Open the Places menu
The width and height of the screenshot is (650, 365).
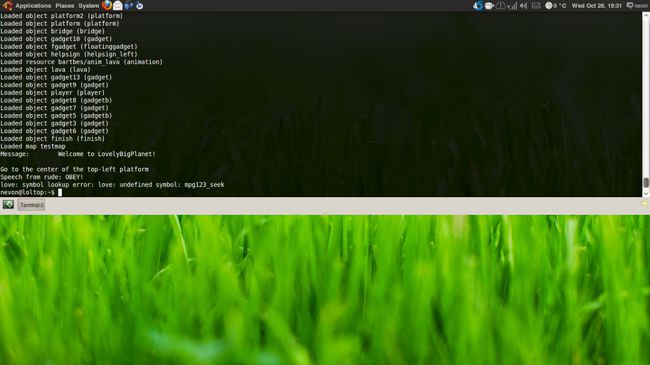[x=65, y=6]
